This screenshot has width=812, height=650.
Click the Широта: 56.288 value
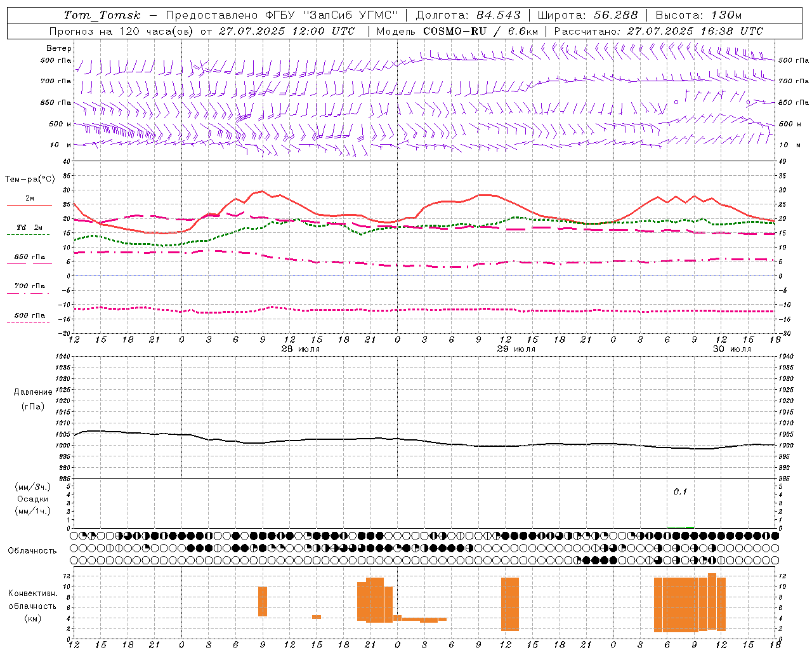click(x=588, y=15)
